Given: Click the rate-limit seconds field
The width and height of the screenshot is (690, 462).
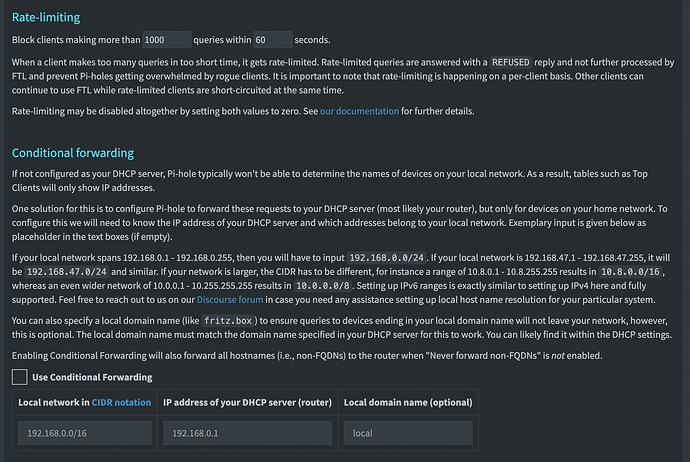Looking at the screenshot, I should pos(272,40).
